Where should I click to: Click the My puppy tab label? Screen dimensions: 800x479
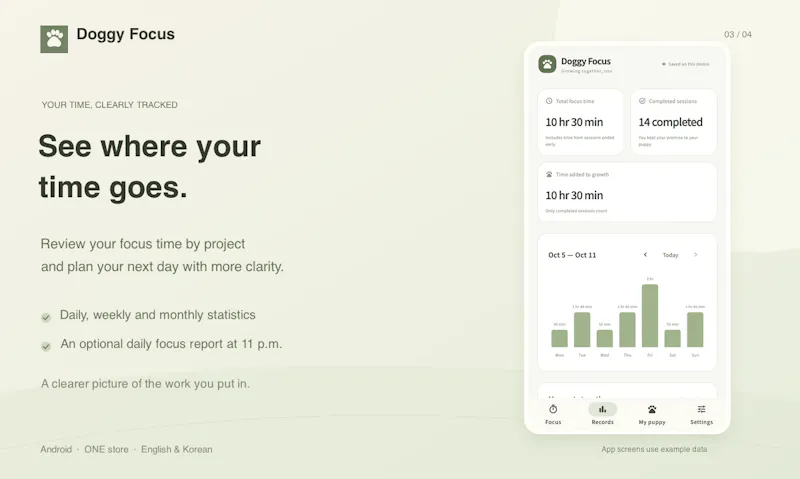pos(652,422)
